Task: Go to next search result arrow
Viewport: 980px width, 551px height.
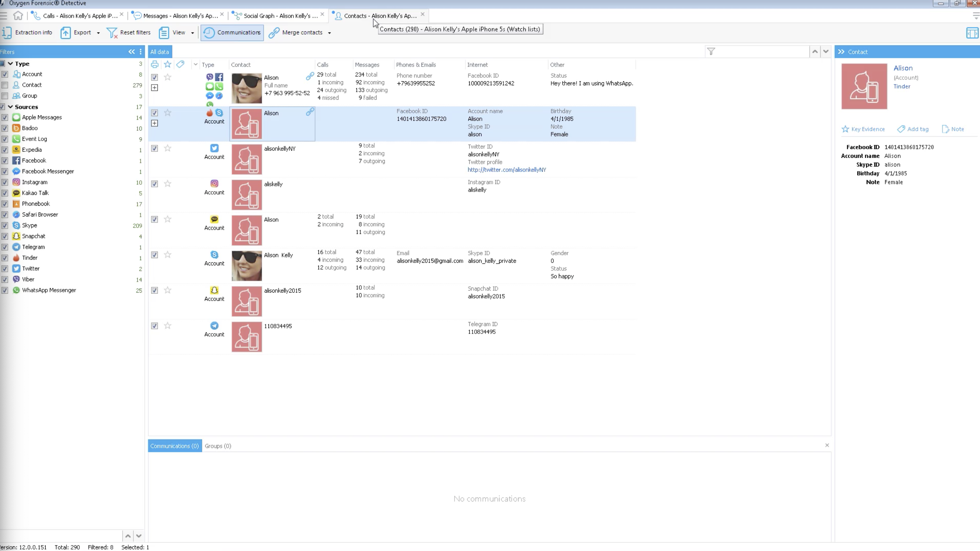Action: (826, 51)
